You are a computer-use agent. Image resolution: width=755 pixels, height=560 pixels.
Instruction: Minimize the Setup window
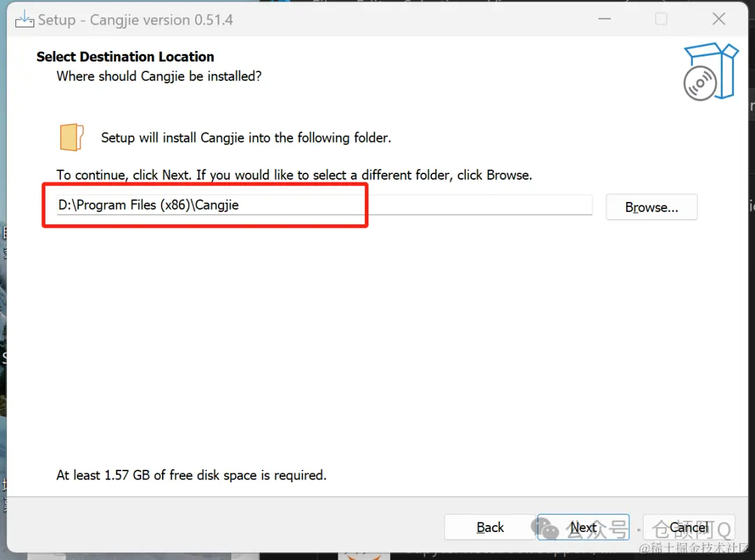pyautogui.click(x=605, y=19)
